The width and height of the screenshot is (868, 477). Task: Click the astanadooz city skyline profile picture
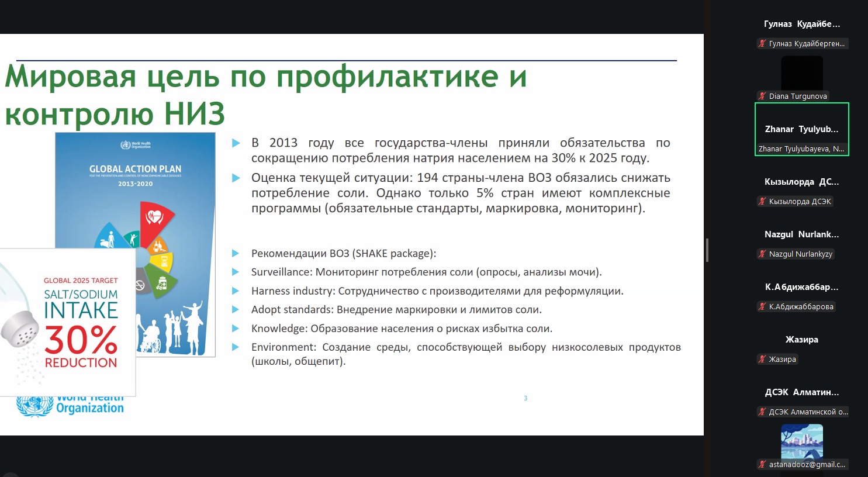point(801,441)
